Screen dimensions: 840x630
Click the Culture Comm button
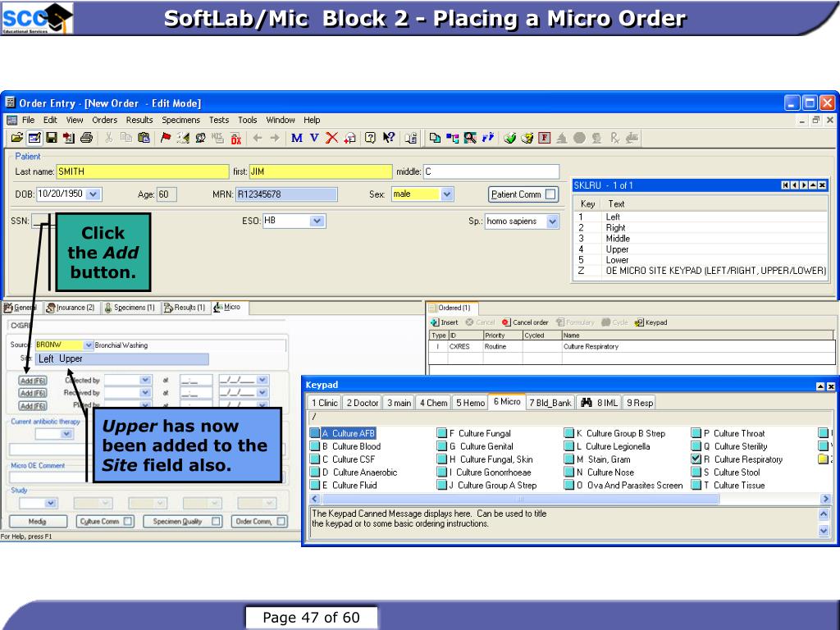click(x=105, y=521)
